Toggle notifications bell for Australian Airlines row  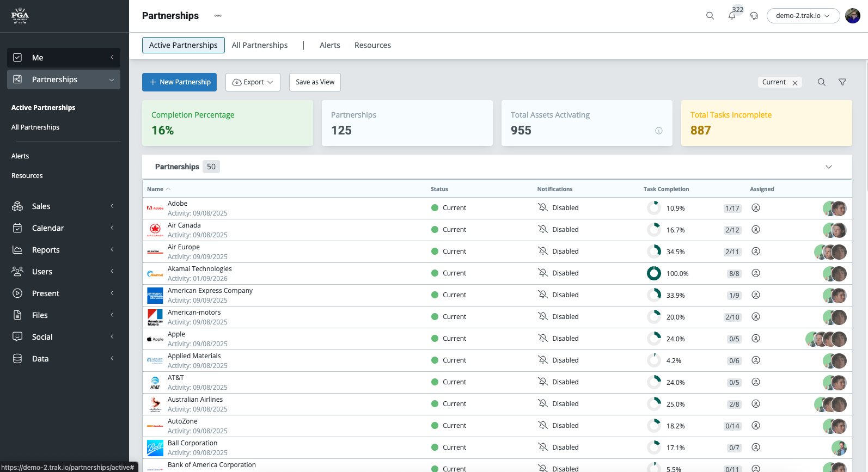(543, 404)
